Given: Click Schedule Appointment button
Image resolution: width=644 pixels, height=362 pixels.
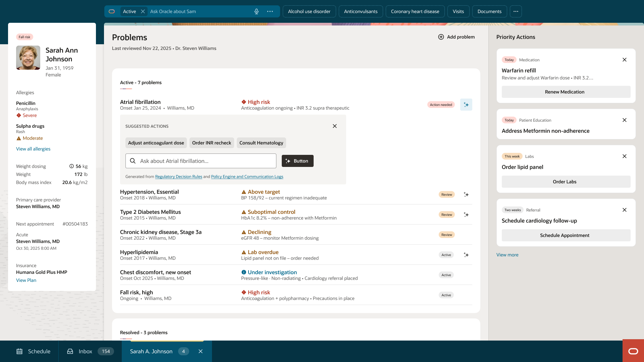Looking at the screenshot, I should click(566, 235).
